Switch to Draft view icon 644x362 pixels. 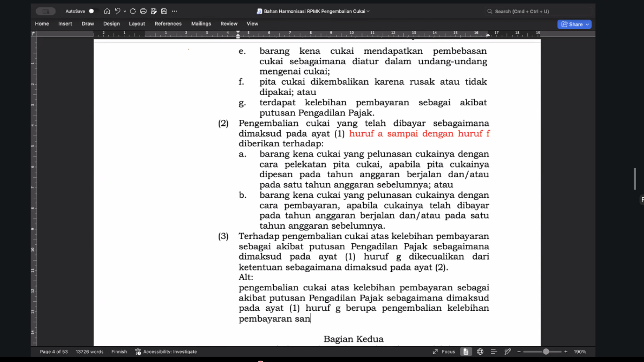point(507,352)
